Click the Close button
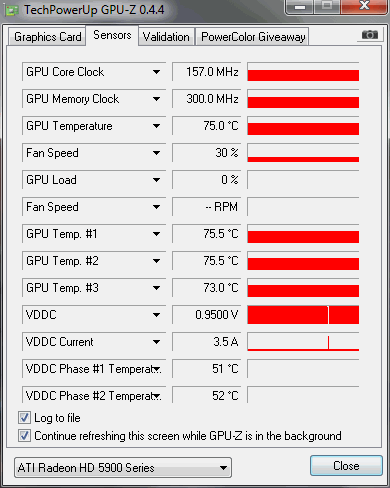390x488 pixels. pos(346,466)
